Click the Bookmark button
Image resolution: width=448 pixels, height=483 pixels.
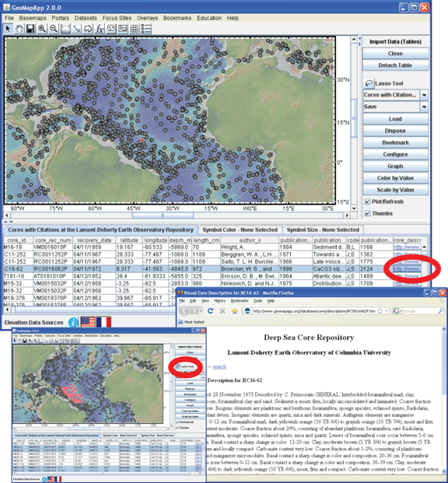395,142
